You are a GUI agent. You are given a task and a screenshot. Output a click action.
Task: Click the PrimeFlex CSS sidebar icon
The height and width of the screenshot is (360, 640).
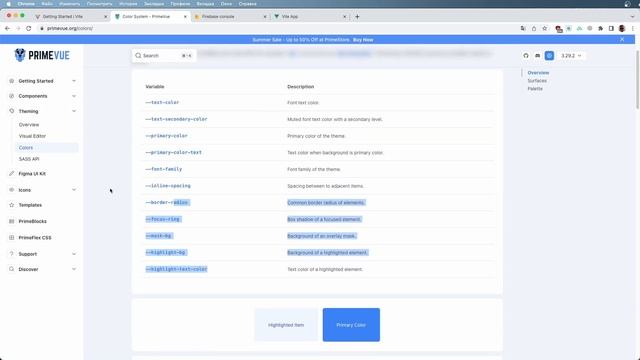click(11, 238)
